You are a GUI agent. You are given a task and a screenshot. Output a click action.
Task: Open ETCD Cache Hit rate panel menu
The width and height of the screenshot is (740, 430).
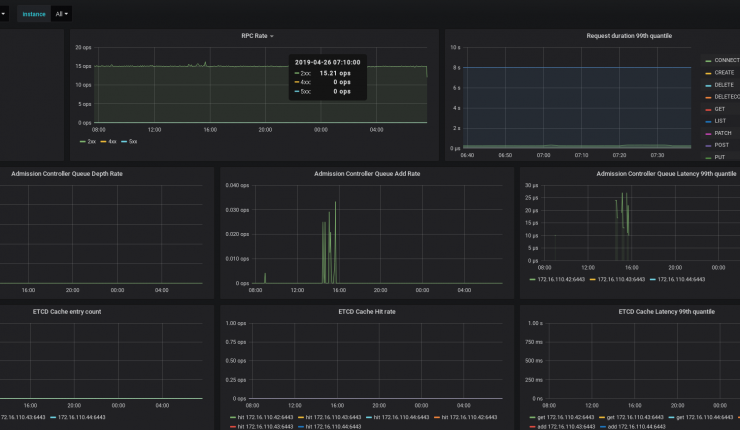pyautogui.click(x=367, y=312)
